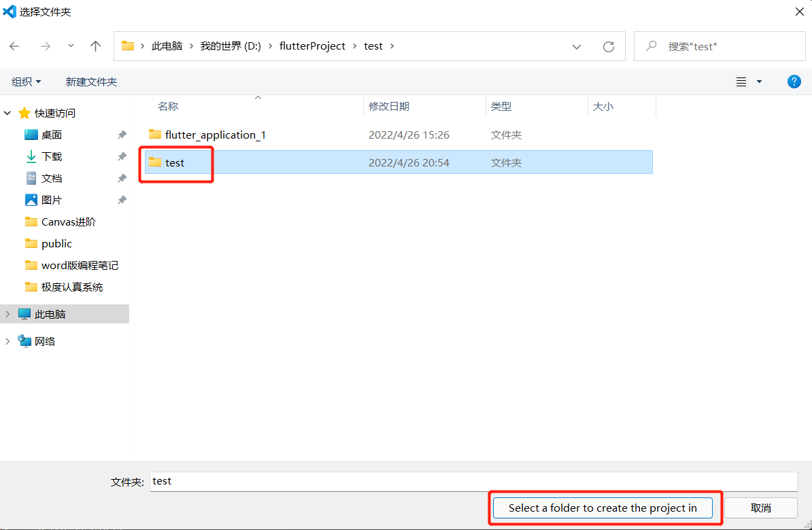Refresh the current folder
Screen dimensions: 812x530
tap(609, 47)
